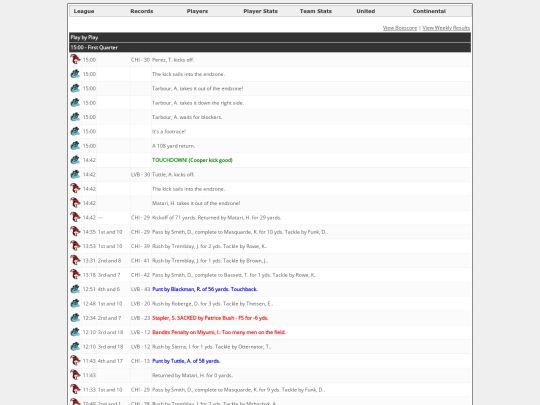Click team logo on 14:35 pass to Masquarde row
The width and height of the screenshot is (540, 405).
point(75,232)
